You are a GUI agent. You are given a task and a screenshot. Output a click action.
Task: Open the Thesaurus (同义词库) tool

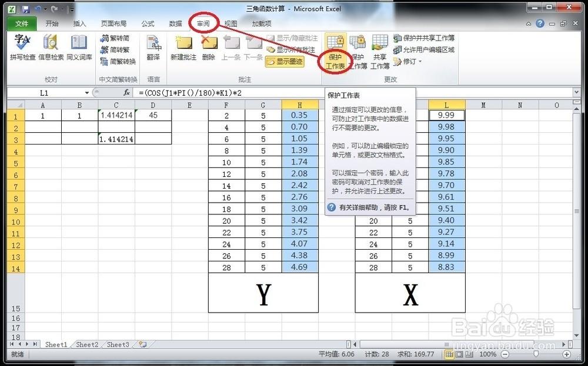[x=79, y=47]
